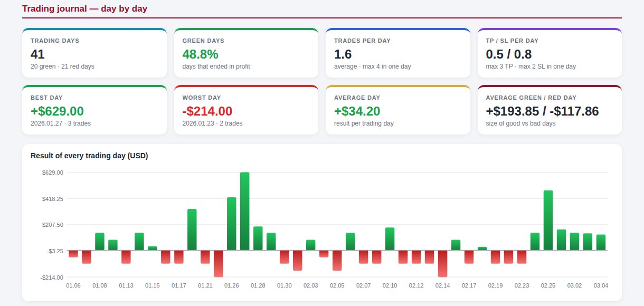Select 'size of good vs bad days' text

(520, 123)
